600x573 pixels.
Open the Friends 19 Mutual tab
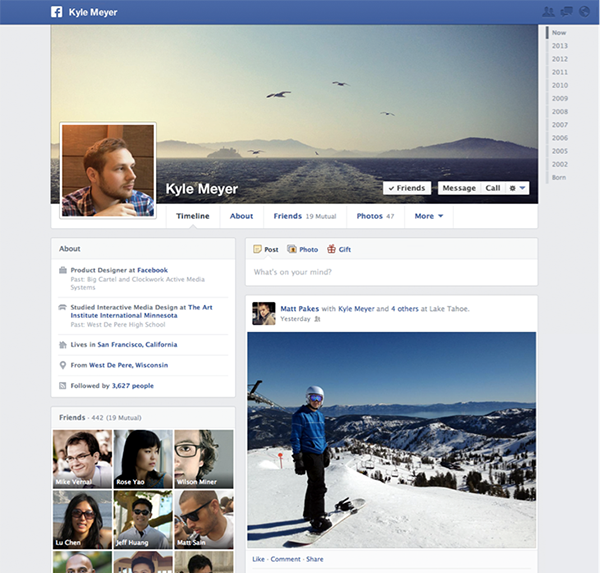(x=305, y=216)
